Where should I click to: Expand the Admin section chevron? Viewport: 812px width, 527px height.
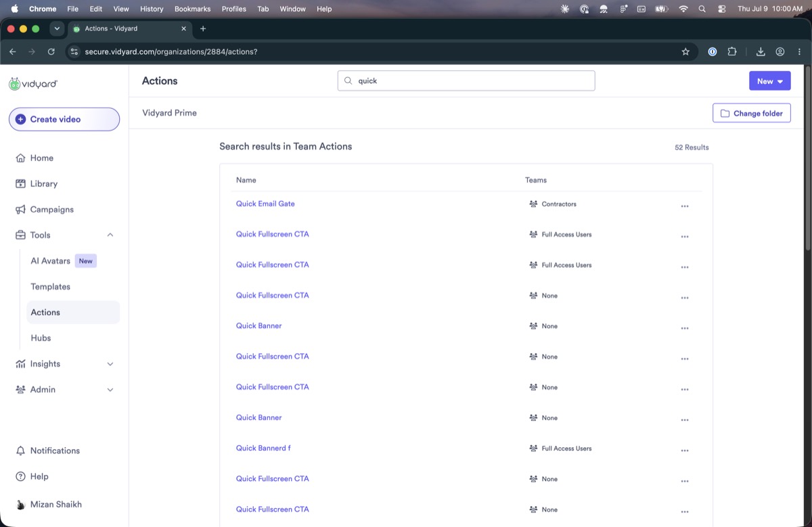[110, 390]
